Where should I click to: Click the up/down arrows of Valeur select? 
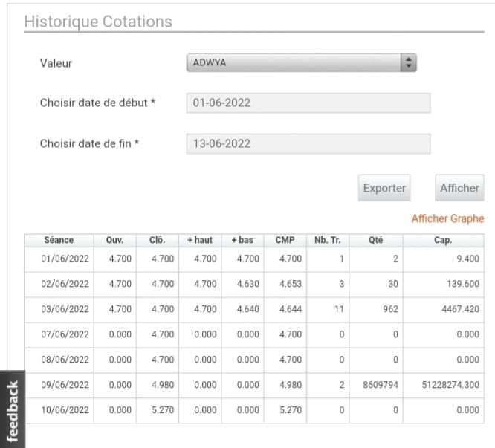409,62
